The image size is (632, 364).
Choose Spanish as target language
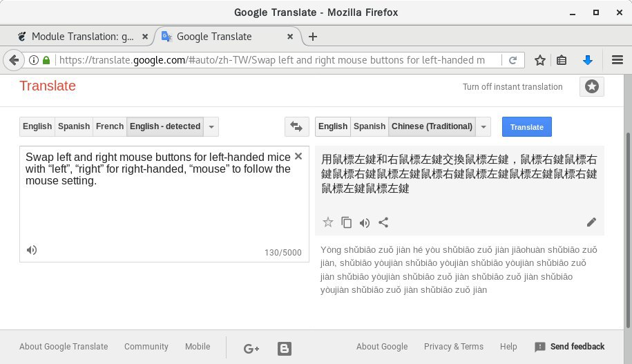click(x=370, y=126)
